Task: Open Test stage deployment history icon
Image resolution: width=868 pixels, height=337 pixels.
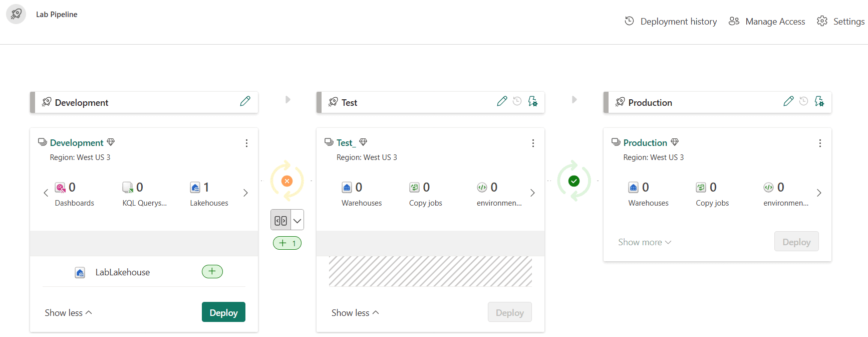Action: 517,101
